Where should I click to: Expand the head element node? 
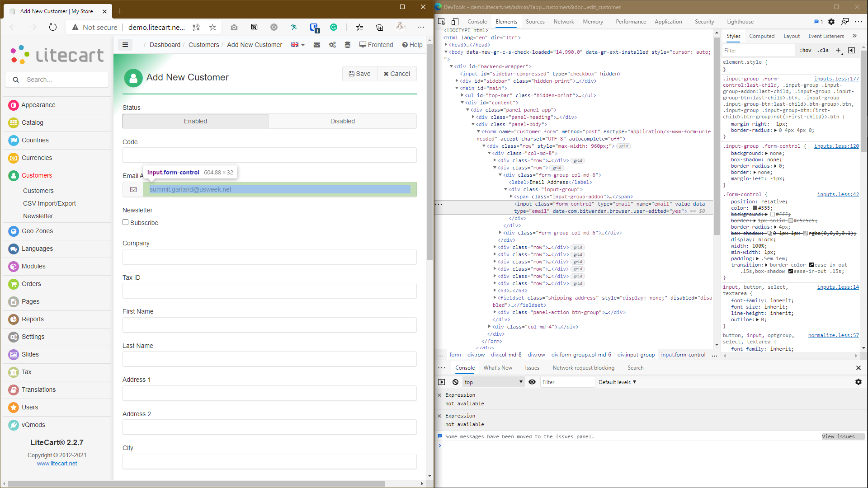point(446,45)
